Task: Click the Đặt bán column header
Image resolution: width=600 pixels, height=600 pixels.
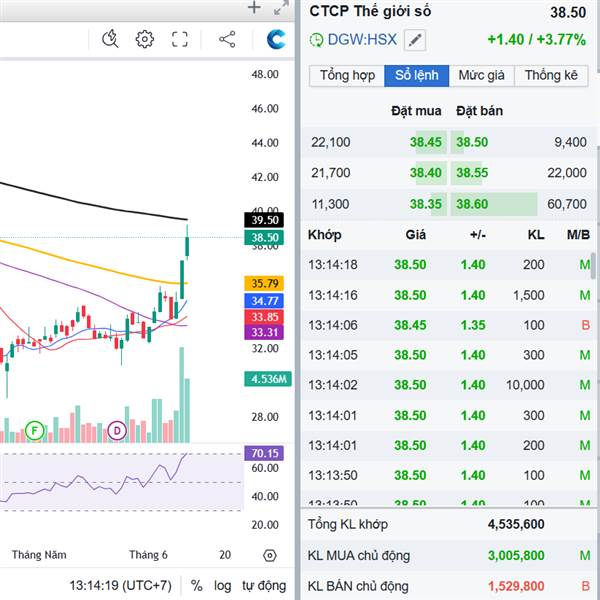Action: 479,111
